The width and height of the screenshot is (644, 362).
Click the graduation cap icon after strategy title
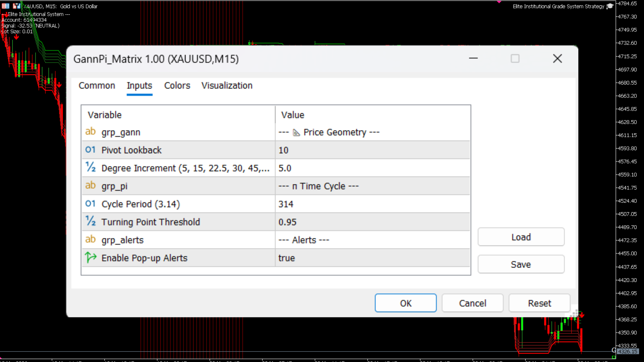pos(609,6)
